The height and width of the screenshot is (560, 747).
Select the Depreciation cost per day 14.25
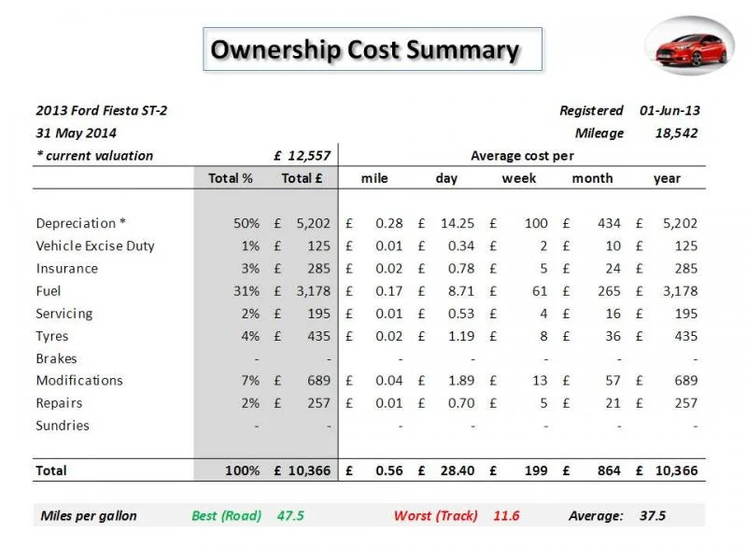[457, 223]
